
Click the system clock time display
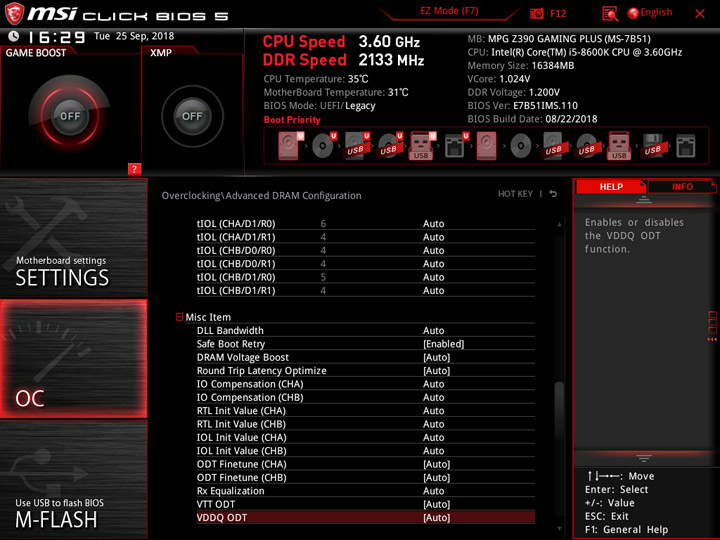point(56,37)
